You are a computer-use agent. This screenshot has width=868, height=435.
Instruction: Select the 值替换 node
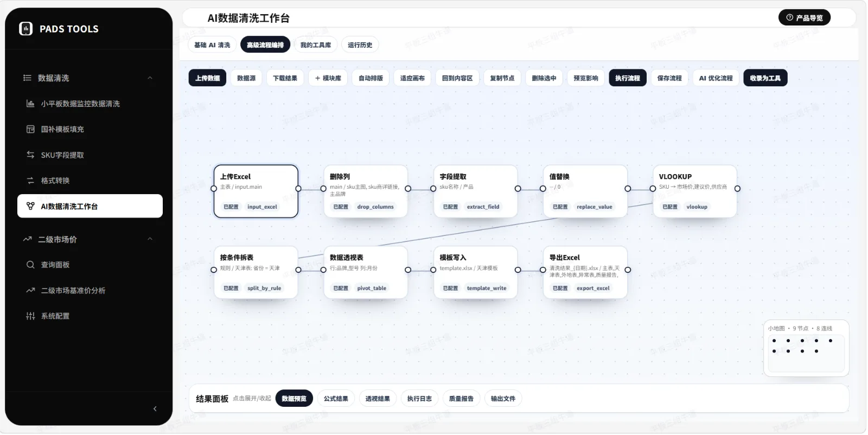585,191
